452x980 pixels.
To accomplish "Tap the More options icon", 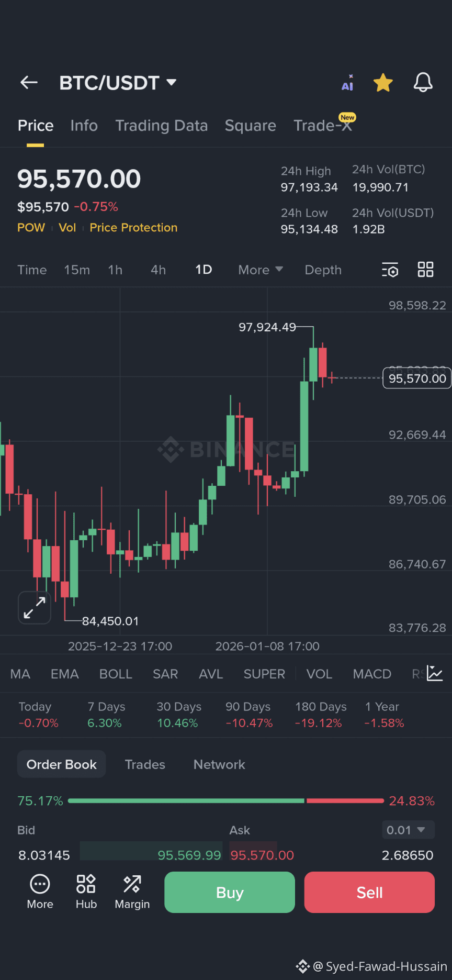I will tap(40, 892).
